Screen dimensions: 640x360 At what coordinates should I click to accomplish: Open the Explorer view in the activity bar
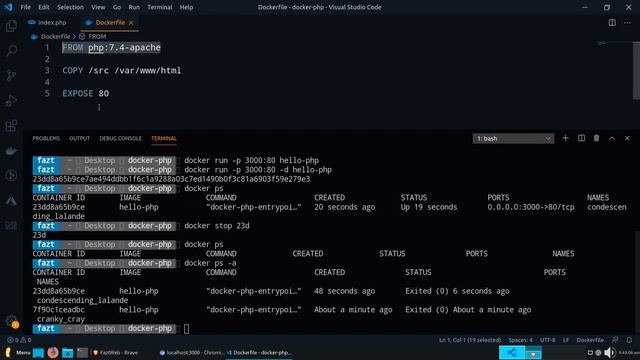point(11,26)
